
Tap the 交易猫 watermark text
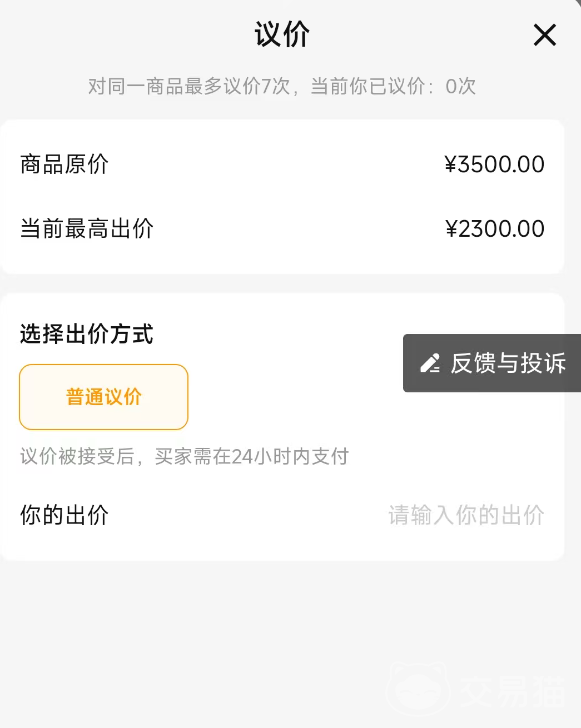[x=513, y=692]
